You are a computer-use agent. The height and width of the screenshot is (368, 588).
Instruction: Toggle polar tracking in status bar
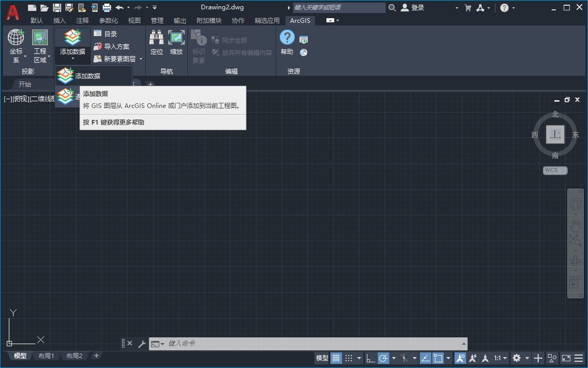[384, 358]
